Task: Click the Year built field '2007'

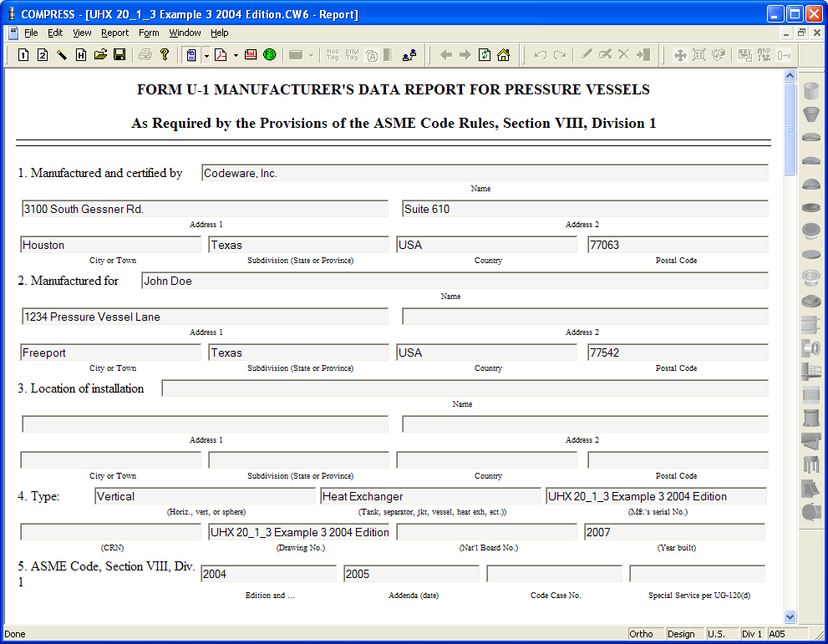Action: point(674,532)
